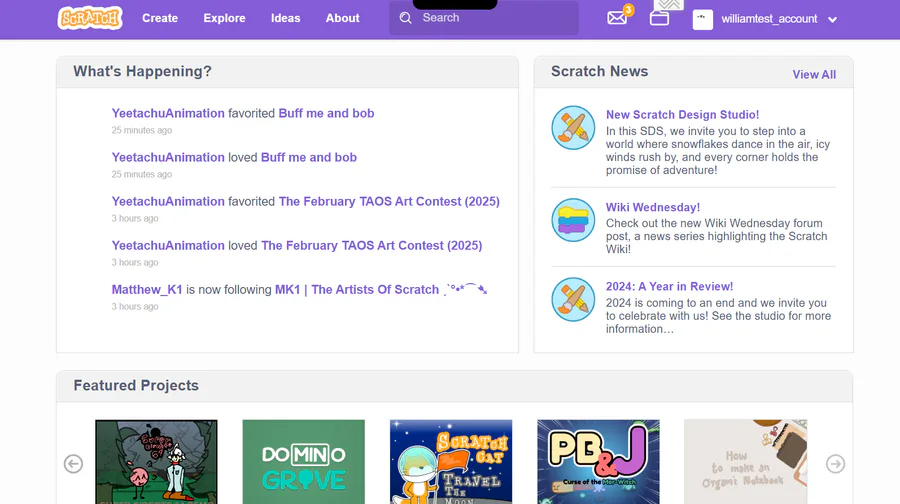
Task: Click the williamtest_account avatar
Action: pyautogui.click(x=703, y=19)
